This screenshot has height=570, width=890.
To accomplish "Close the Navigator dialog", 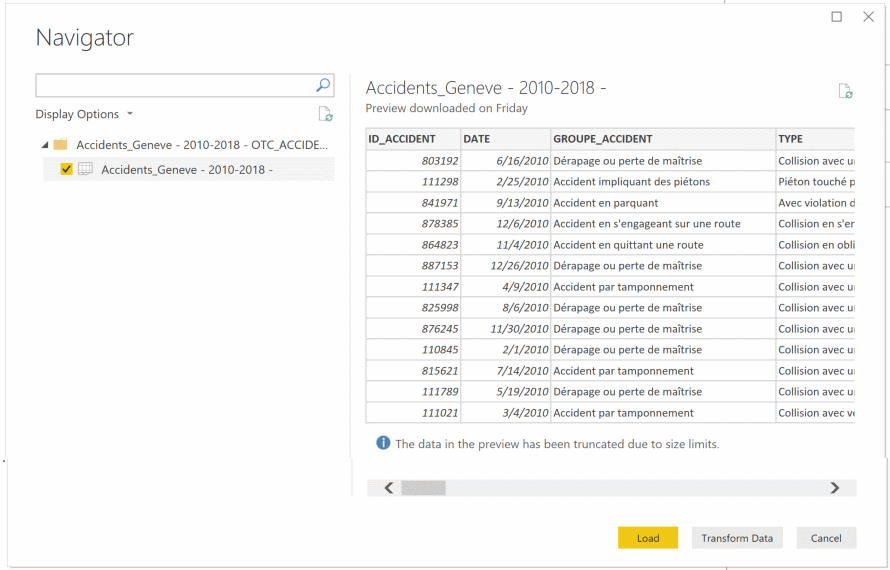I will (x=868, y=16).
